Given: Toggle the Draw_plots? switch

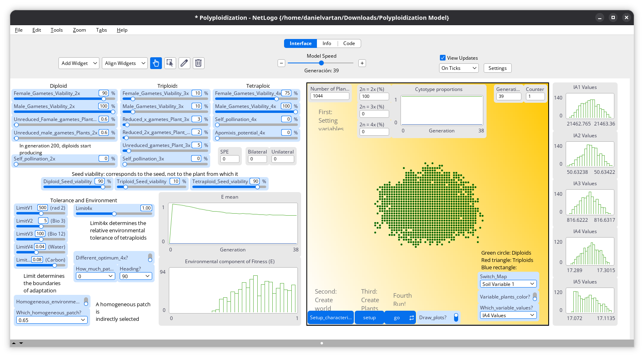Looking at the screenshot, I should (x=456, y=317).
